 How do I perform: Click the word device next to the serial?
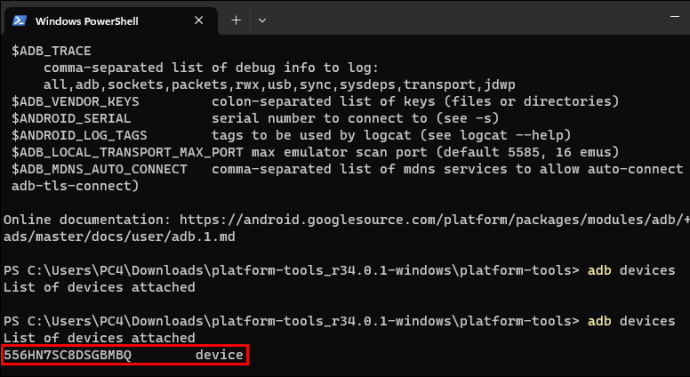pos(219,355)
